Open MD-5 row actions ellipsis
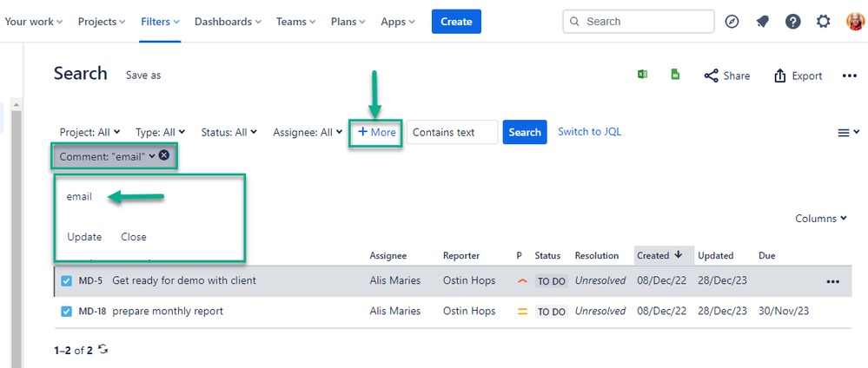This screenshot has width=868, height=368. (x=832, y=281)
